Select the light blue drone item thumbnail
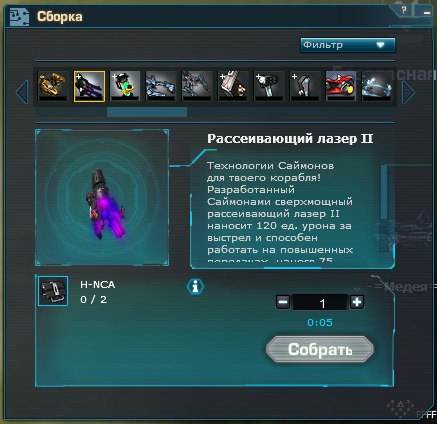 pyautogui.click(x=377, y=86)
